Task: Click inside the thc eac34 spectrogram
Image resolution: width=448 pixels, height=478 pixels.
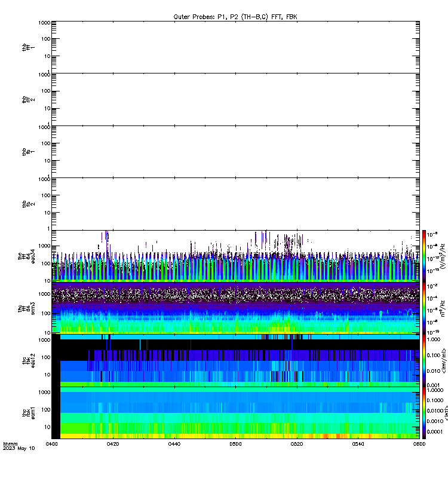Action: 235,256
